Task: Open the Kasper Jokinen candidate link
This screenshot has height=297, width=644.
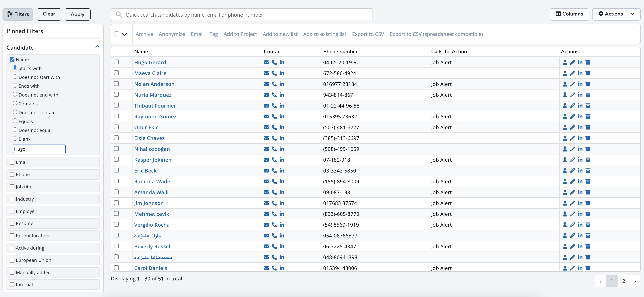Action: tap(153, 160)
